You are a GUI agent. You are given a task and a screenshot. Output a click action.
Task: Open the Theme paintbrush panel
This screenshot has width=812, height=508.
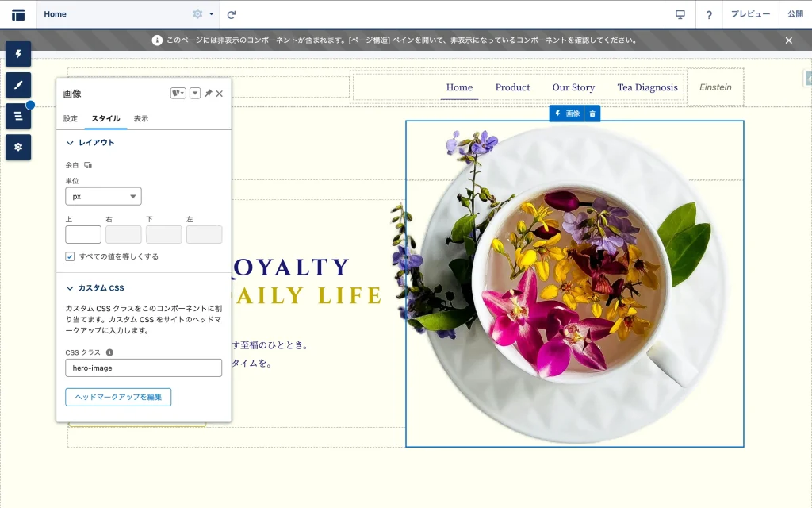18,85
